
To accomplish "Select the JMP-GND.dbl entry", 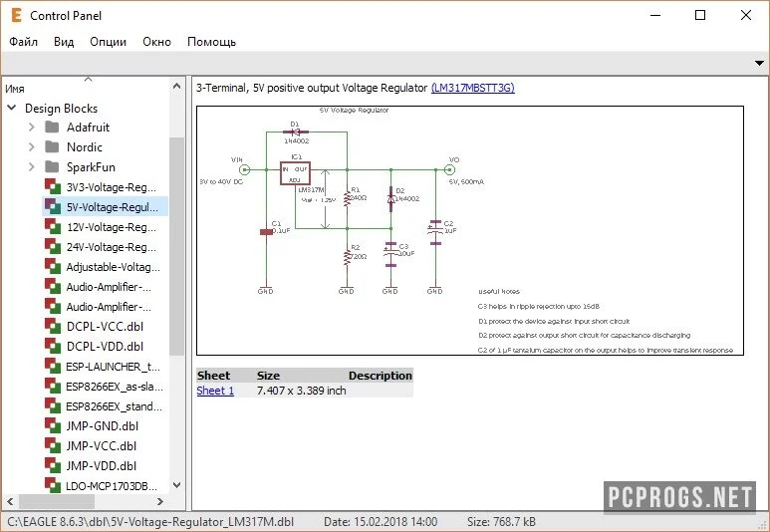I will (103, 425).
